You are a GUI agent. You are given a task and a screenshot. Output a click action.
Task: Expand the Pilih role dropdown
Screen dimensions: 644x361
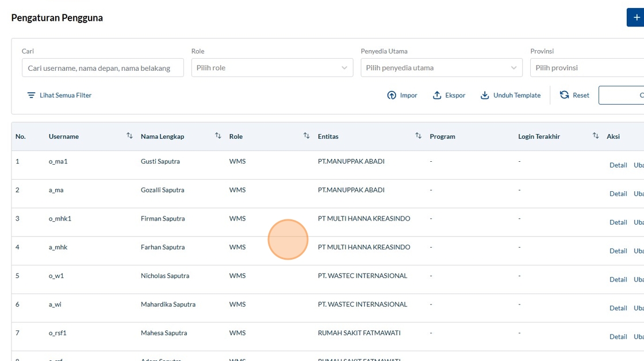tap(272, 68)
